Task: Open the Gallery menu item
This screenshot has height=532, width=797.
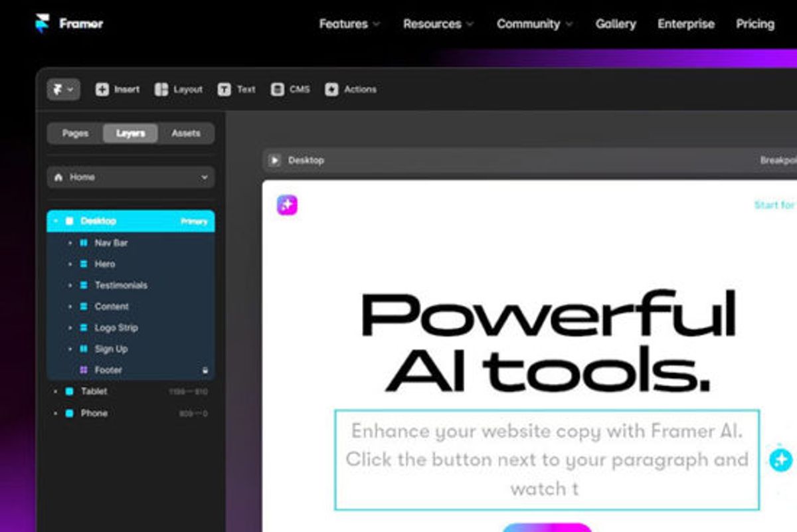Action: pyautogui.click(x=616, y=23)
